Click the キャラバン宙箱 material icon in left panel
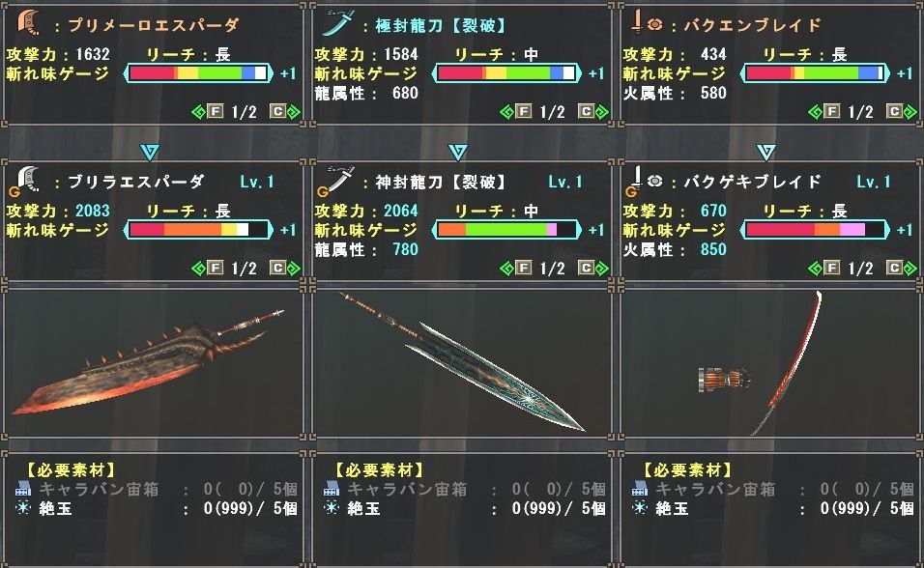The height and width of the screenshot is (568, 924). (x=23, y=489)
